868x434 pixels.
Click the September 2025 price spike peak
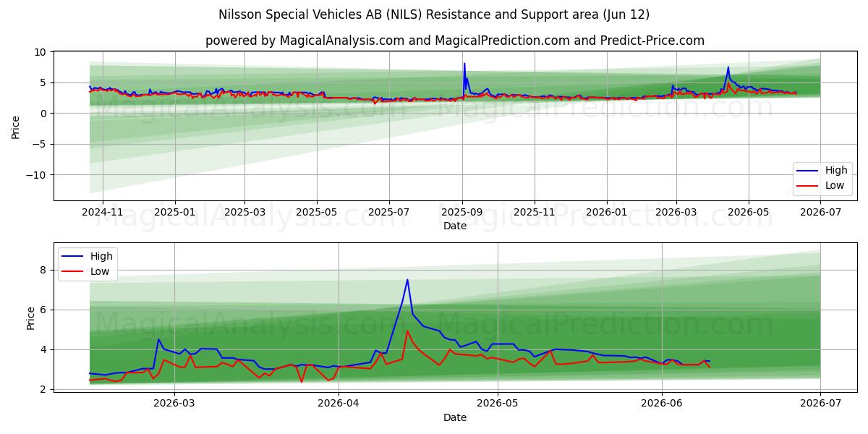click(x=464, y=64)
